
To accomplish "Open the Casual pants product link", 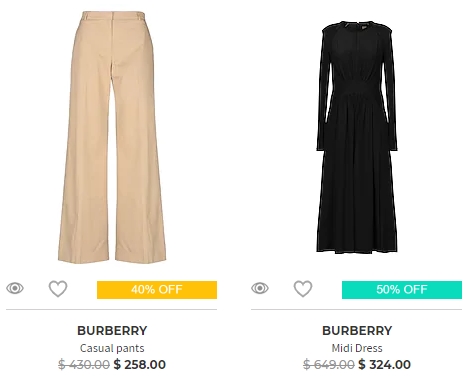I will point(112,348).
